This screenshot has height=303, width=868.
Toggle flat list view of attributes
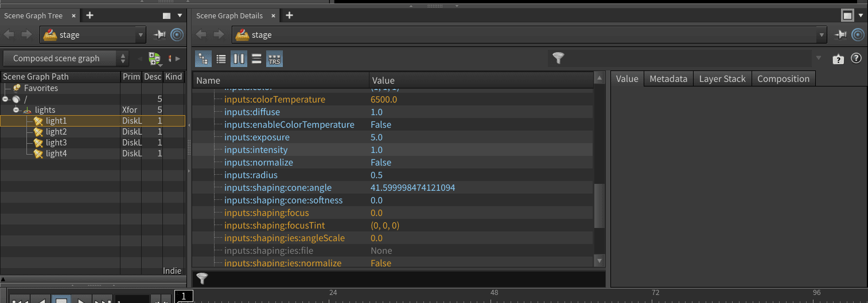[x=221, y=58]
